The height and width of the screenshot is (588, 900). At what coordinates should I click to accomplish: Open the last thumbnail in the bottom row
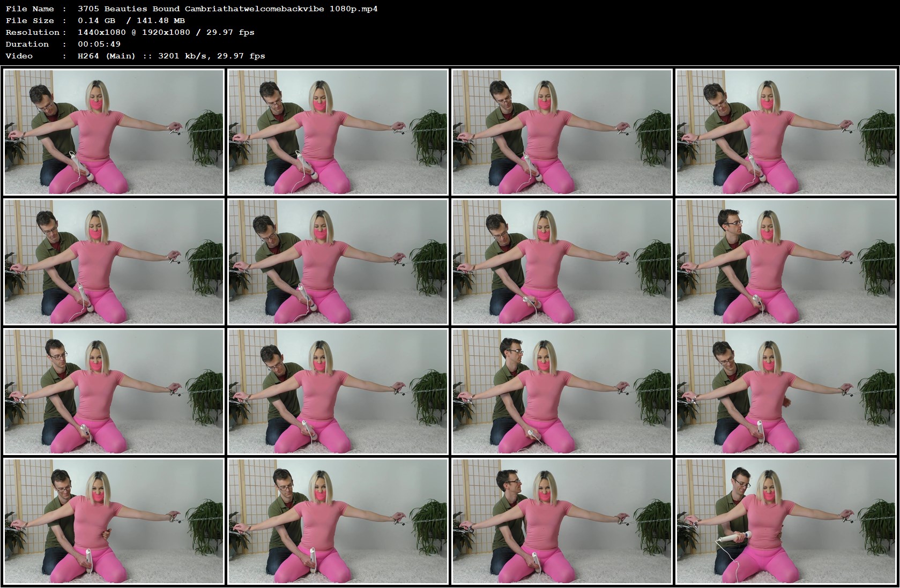pyautogui.click(x=786, y=521)
